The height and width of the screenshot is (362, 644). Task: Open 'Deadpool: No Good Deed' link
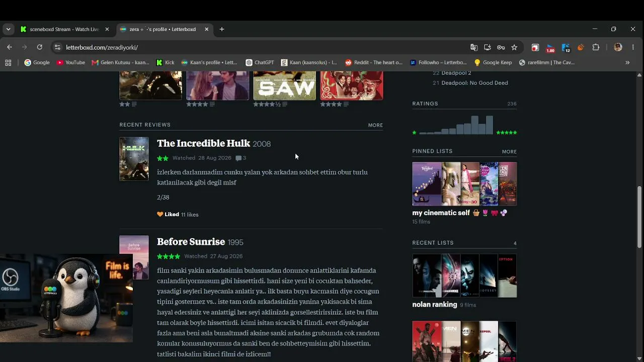pos(474,83)
